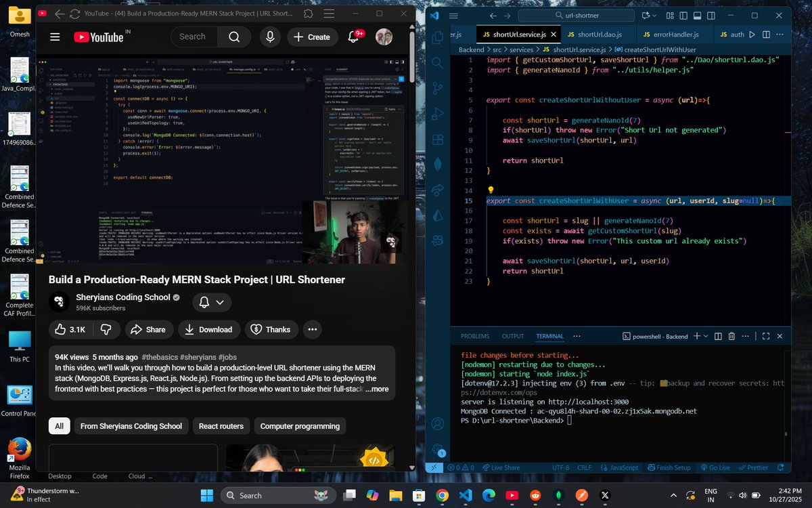Open Google Chrome from the taskbar
This screenshot has width=812, height=508.
(442, 495)
